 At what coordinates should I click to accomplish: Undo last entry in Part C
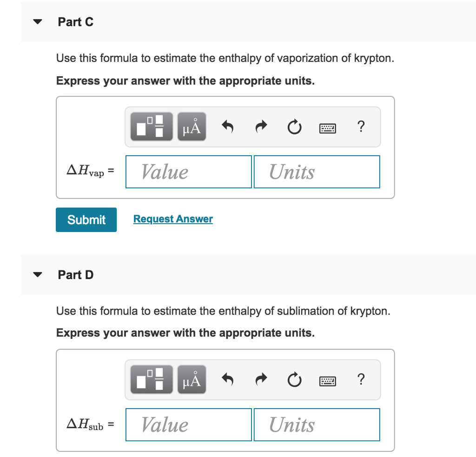[x=228, y=126]
